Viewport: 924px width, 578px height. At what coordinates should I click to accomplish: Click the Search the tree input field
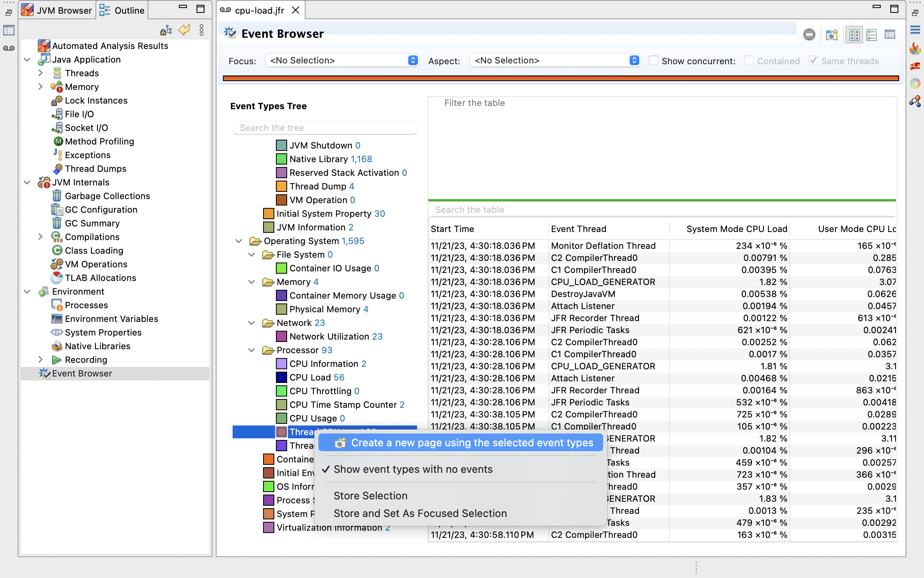(324, 128)
